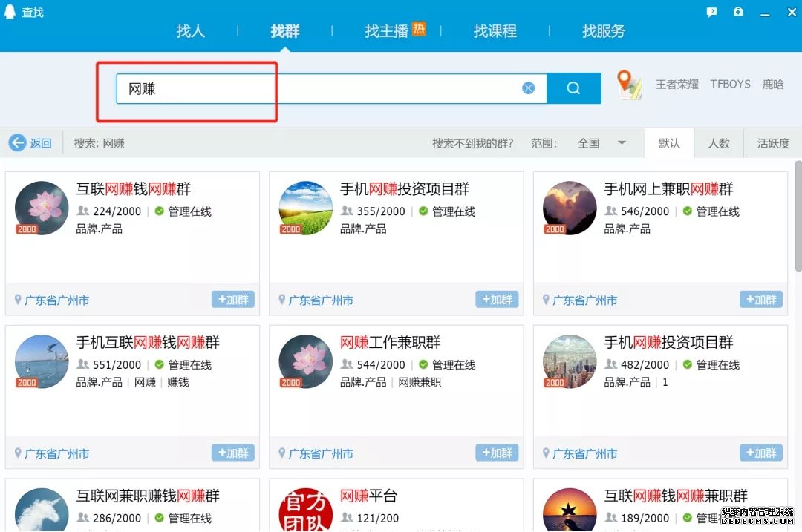
Task: Open avatar of 互联网赚钱网赚群 with 224 members
Action: click(42, 208)
